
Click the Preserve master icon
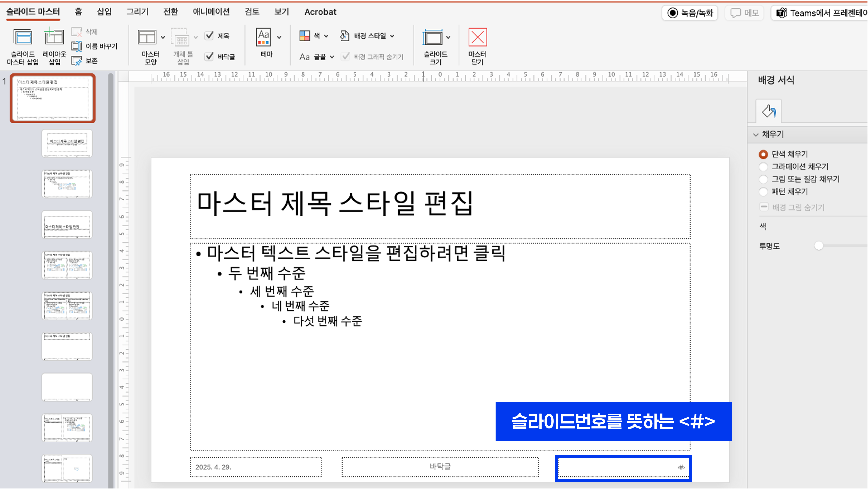click(77, 61)
